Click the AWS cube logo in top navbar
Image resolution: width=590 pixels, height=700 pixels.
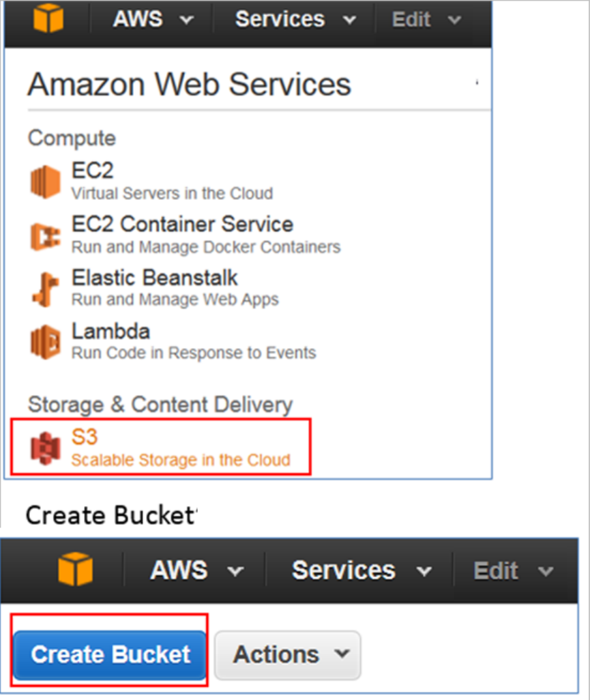48,18
